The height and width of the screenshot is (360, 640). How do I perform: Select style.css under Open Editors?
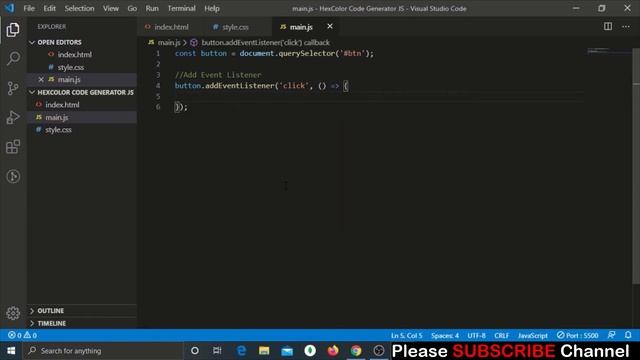[x=82, y=67]
